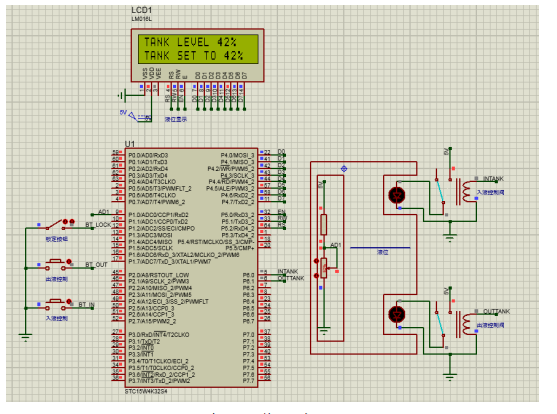Push the BT_OUT pushbutton
This screenshot has height=414, width=557.
pos(55,265)
